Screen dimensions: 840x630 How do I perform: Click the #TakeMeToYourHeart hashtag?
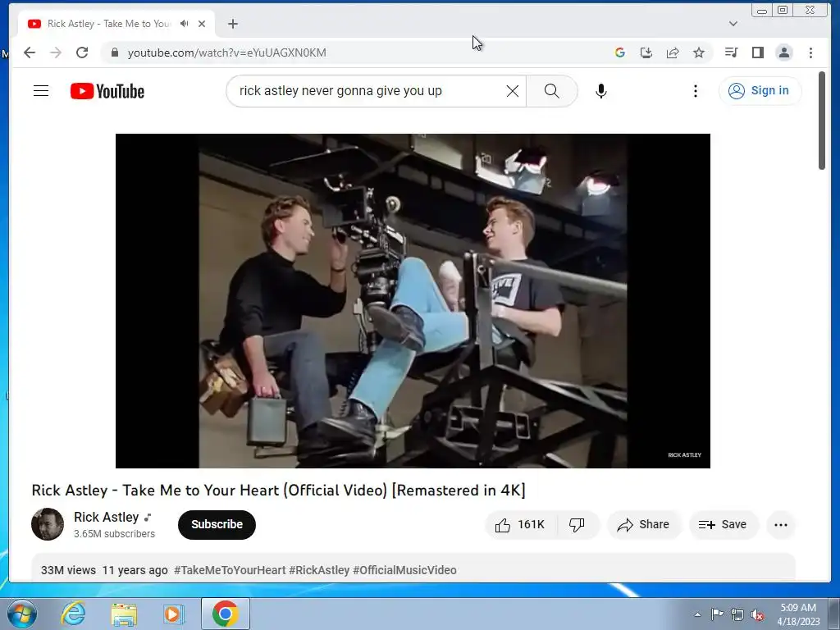point(230,570)
